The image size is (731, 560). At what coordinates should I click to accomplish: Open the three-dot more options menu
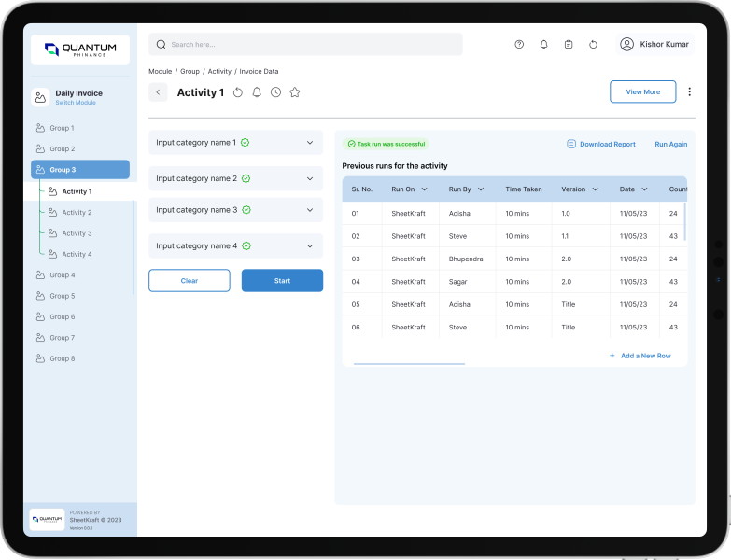tap(689, 91)
